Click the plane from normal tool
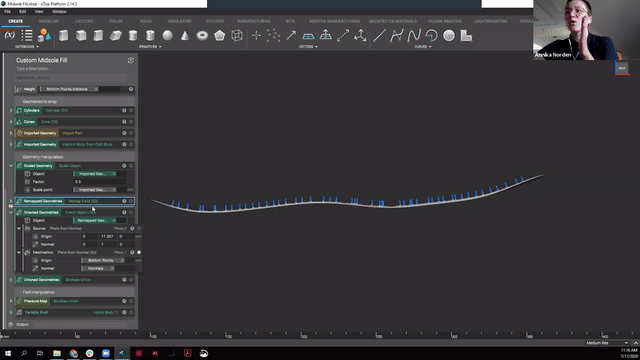640x360 pixels. [326, 35]
